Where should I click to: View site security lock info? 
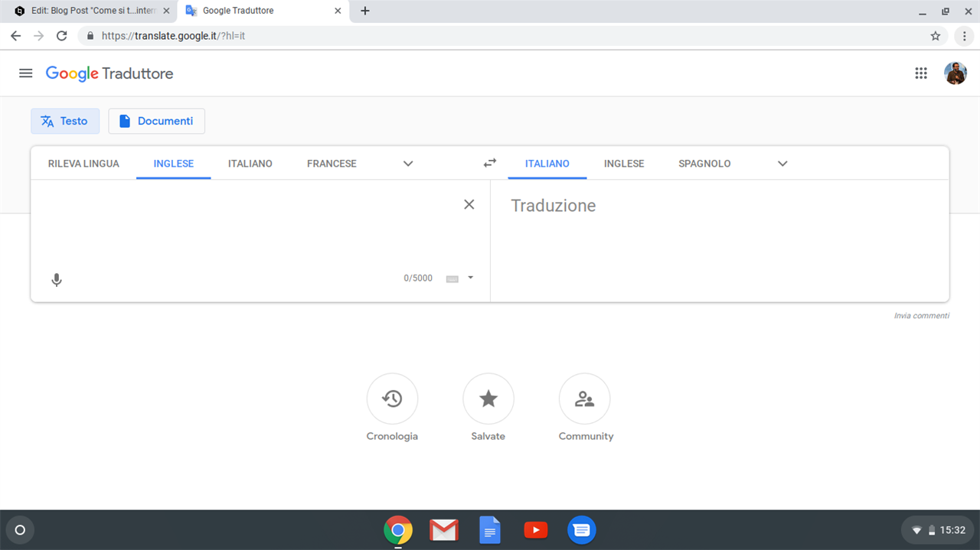(x=90, y=36)
